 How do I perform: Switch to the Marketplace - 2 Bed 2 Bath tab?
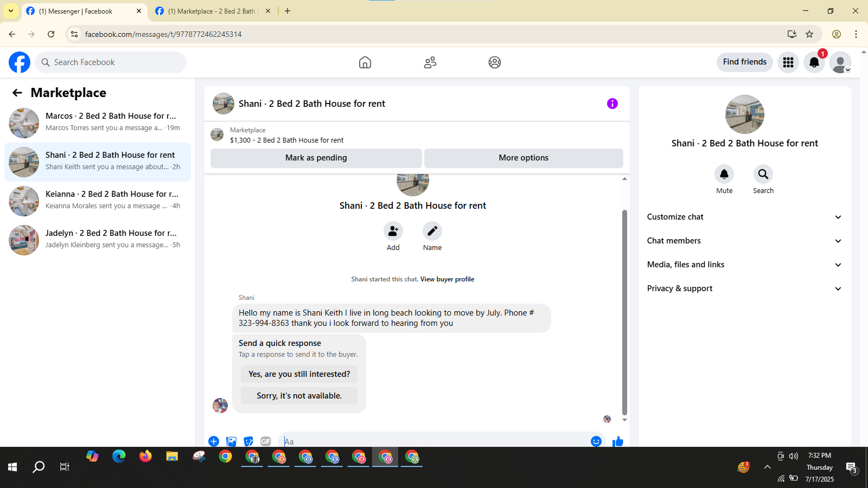pyautogui.click(x=213, y=11)
